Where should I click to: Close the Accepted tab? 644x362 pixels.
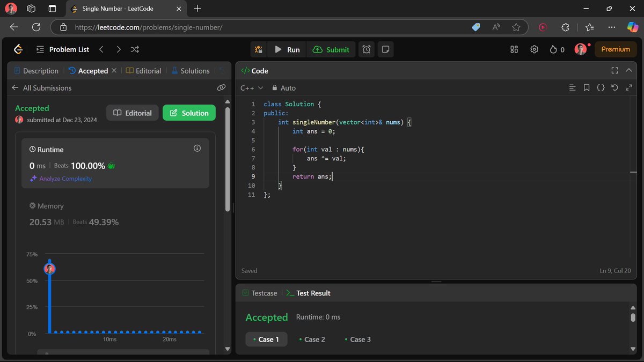pyautogui.click(x=115, y=70)
